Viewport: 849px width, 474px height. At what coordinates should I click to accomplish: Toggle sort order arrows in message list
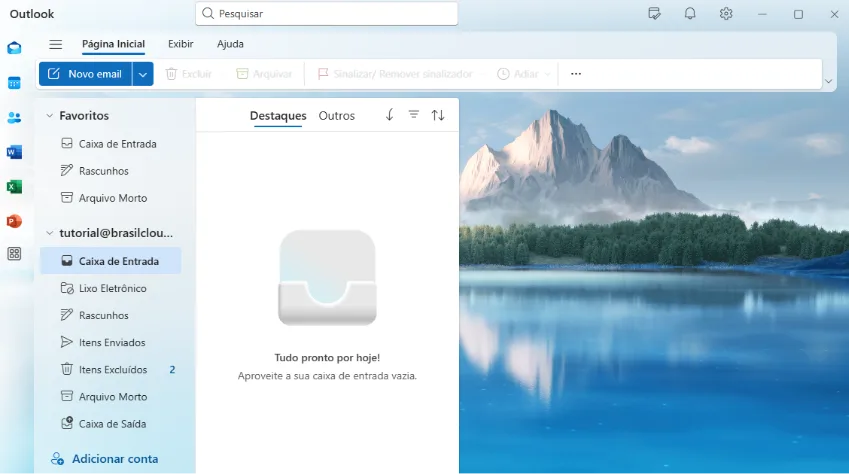pyautogui.click(x=438, y=115)
